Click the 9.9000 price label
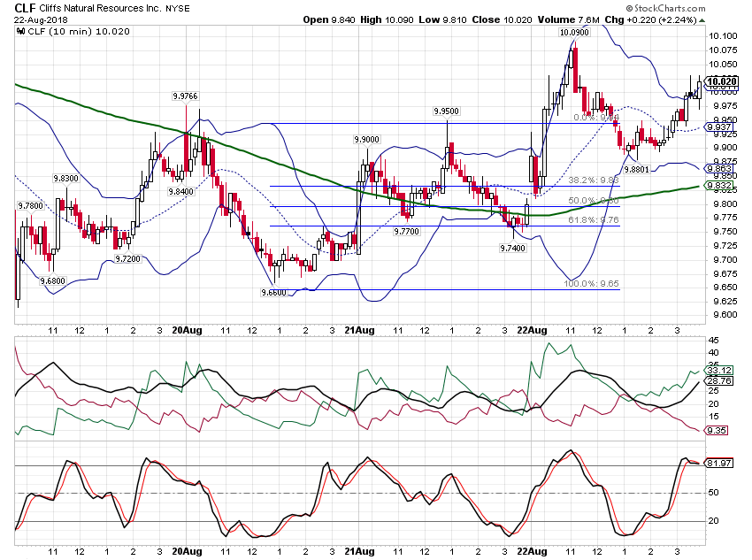The width and height of the screenshot is (752, 560). click(x=367, y=140)
